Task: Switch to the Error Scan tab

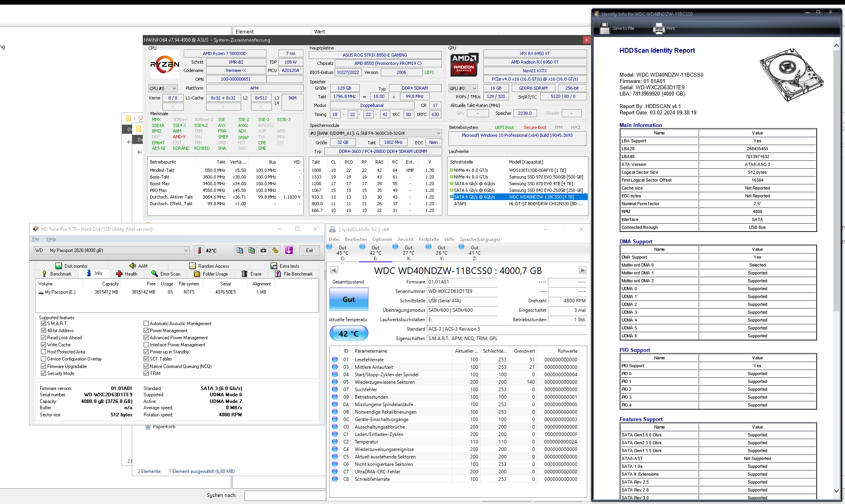Action: (x=166, y=274)
